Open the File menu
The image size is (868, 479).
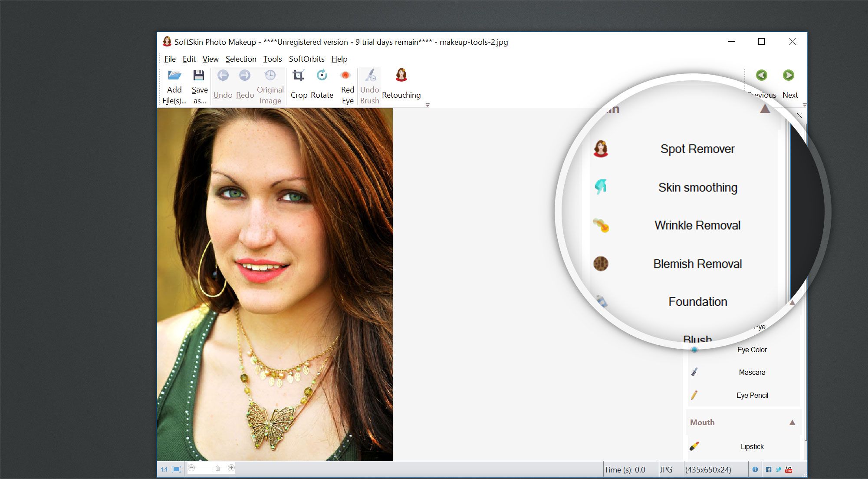(x=170, y=58)
